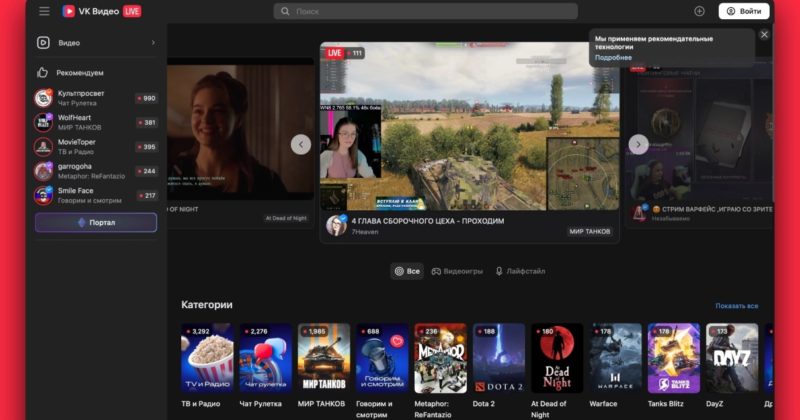The width and height of the screenshot is (800, 420).
Task: Select the Все filter tab
Action: [407, 271]
